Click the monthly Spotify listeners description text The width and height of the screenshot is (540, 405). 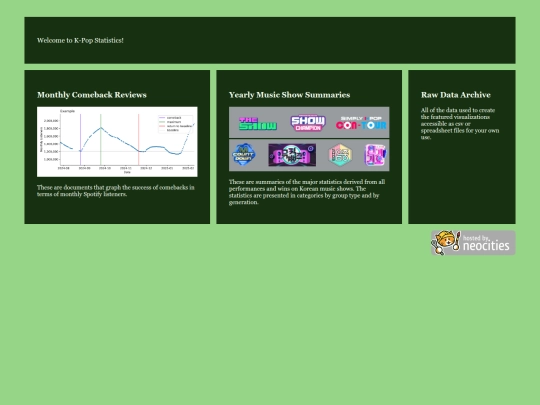point(116,191)
